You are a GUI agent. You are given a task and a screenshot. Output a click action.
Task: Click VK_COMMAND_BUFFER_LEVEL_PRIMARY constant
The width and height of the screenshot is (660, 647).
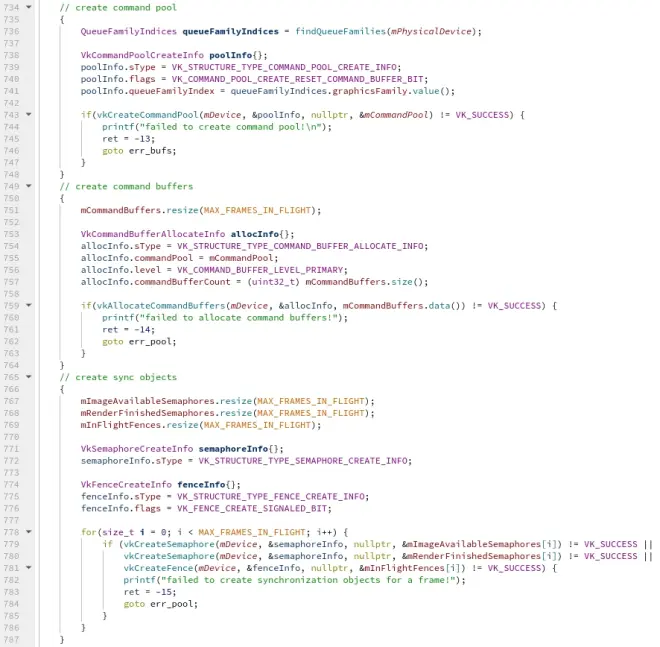(260, 270)
